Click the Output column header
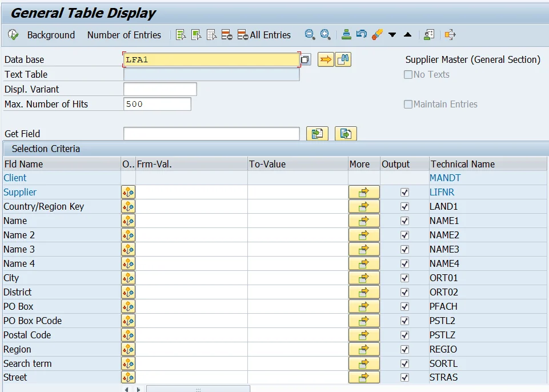549x392 pixels. coord(404,164)
